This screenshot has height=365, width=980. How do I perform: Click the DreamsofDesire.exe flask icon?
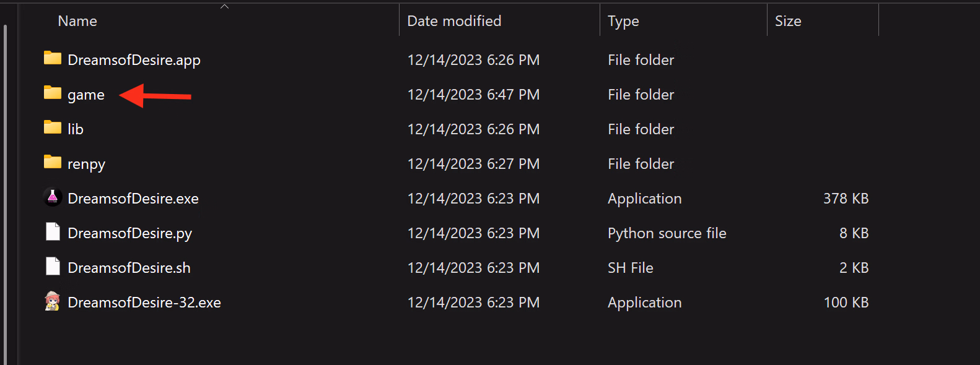53,197
